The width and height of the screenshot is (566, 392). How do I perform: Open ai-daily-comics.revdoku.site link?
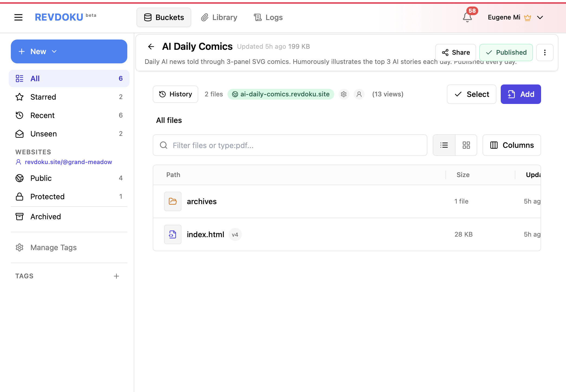[x=281, y=94]
